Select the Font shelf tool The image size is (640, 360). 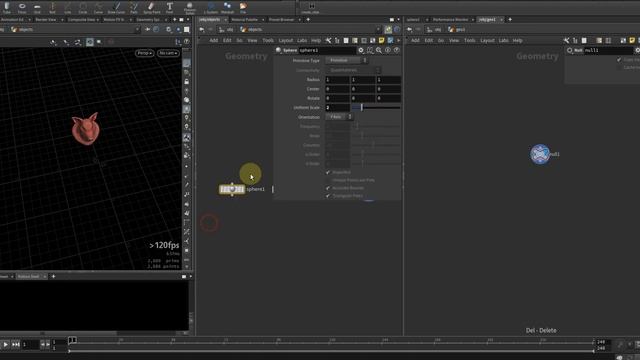pos(169,8)
